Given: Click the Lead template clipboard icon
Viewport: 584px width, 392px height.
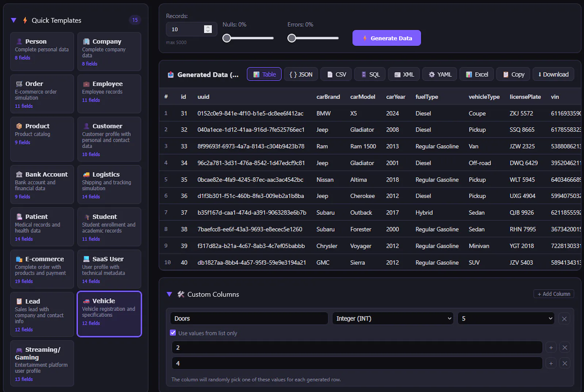Looking at the screenshot, I should pos(19,302).
